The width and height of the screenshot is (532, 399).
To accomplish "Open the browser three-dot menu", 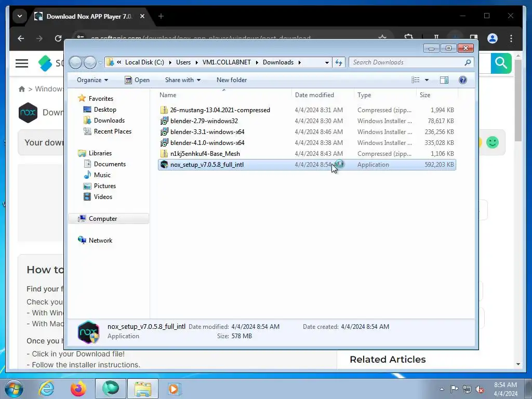I will pos(511,38).
